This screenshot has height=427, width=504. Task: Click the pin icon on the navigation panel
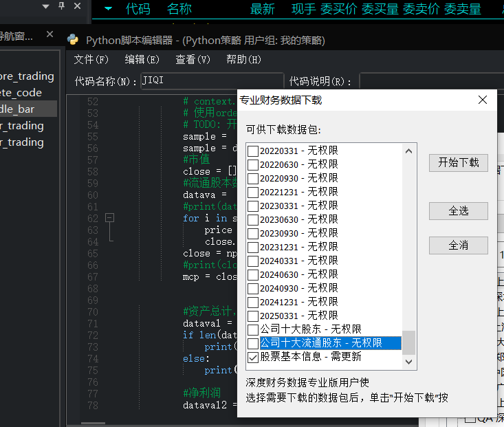[62, 6]
